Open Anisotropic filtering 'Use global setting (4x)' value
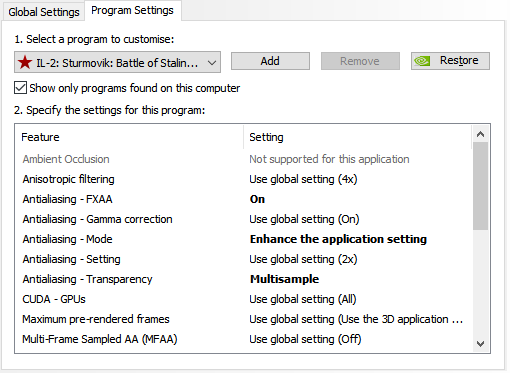The image size is (510, 373). (303, 179)
